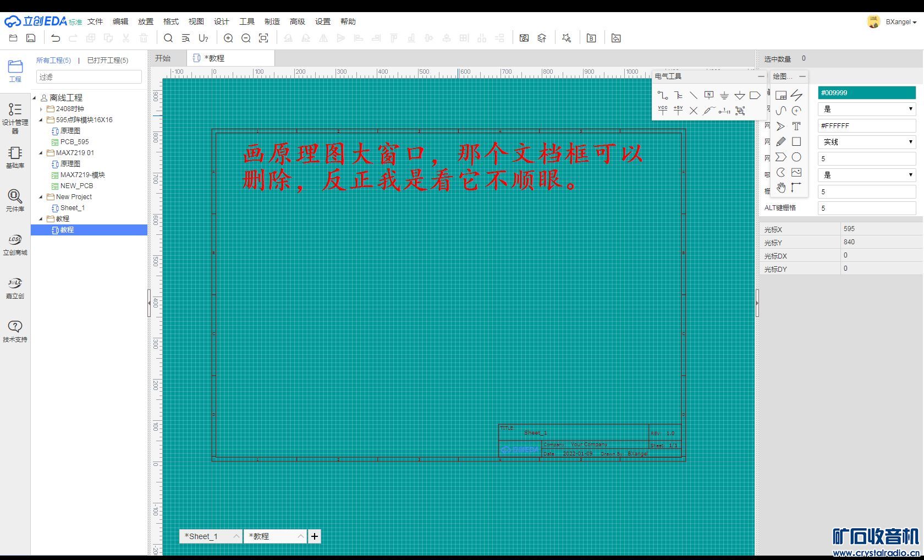
Task: Open PCB_595 in the project tree
Action: point(74,142)
